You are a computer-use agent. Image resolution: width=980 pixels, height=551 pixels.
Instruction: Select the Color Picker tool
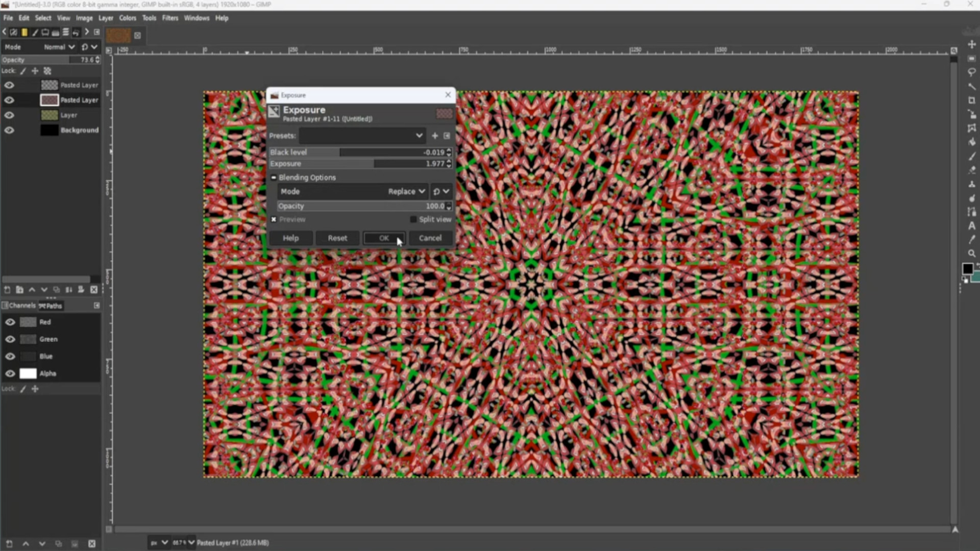[x=971, y=239]
